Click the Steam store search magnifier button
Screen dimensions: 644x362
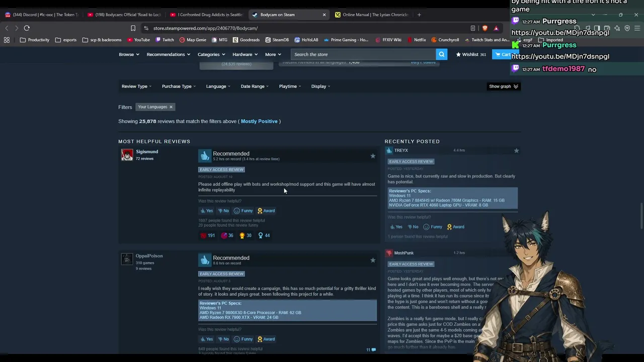coord(441,54)
